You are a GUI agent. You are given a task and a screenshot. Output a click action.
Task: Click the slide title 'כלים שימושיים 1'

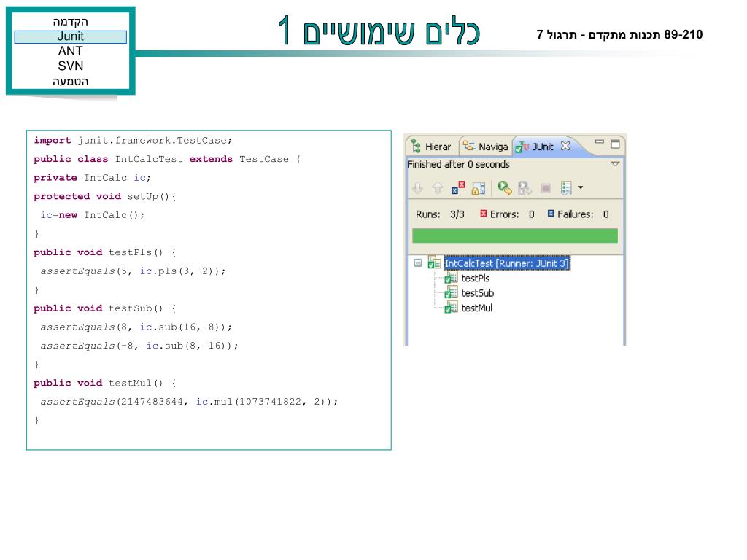[379, 30]
